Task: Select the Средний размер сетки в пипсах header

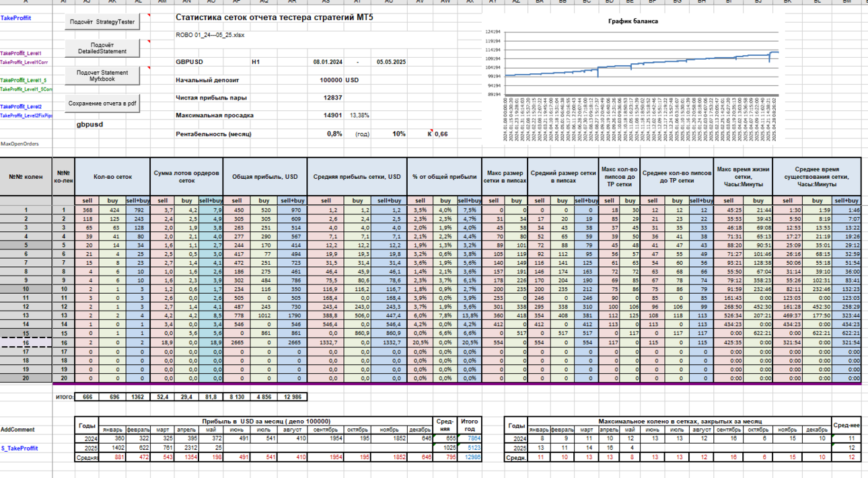Action: (x=563, y=177)
